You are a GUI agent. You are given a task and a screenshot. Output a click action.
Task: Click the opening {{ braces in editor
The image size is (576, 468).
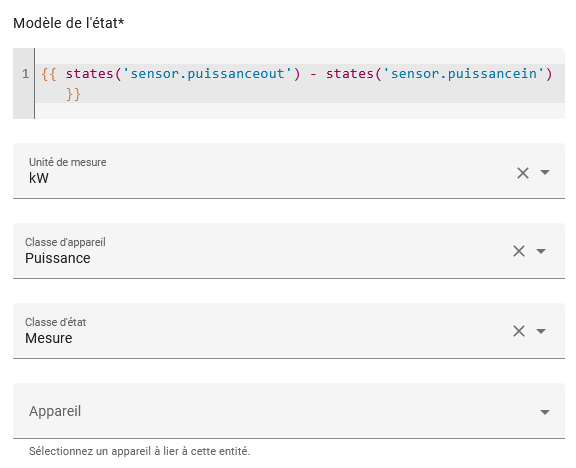[x=49, y=74]
